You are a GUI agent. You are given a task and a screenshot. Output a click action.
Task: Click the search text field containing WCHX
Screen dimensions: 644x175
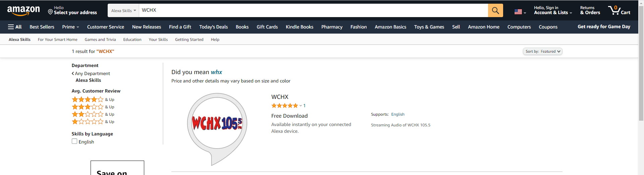pyautogui.click(x=314, y=10)
